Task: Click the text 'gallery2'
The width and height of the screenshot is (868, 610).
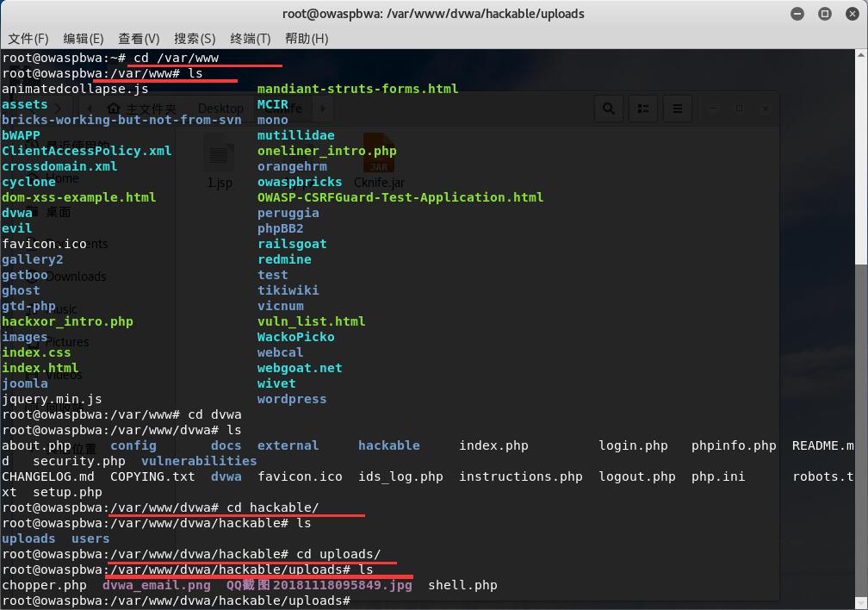Action: coord(32,259)
